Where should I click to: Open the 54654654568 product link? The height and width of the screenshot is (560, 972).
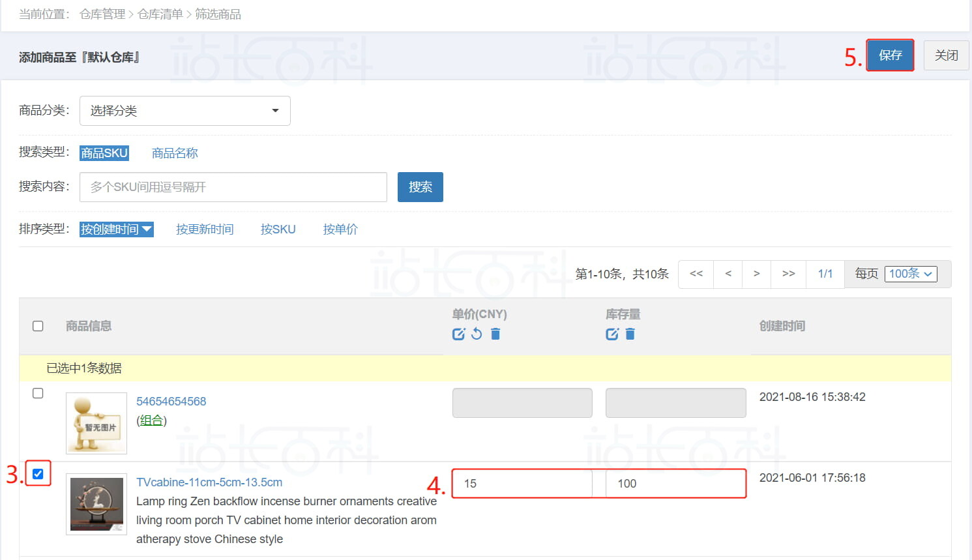(171, 402)
